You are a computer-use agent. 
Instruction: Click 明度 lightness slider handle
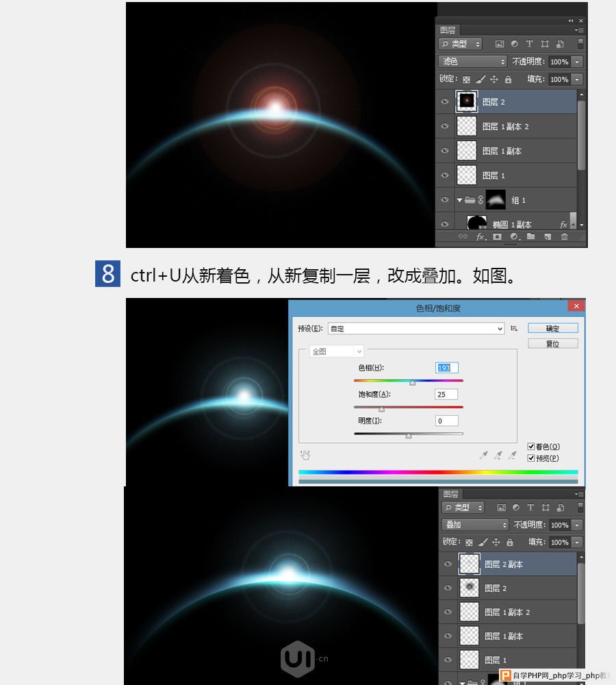tap(409, 436)
